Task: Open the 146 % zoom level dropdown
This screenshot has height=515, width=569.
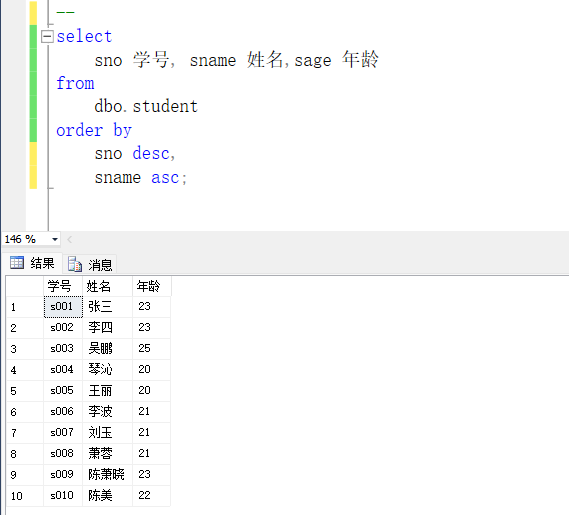Action: [55, 240]
